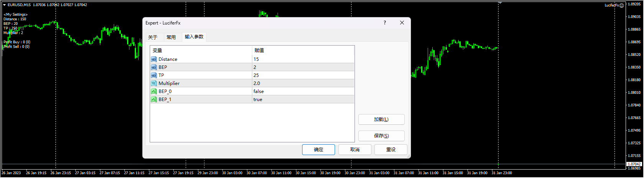
Task: Save settings using 保存(S) button
Action: (381, 136)
